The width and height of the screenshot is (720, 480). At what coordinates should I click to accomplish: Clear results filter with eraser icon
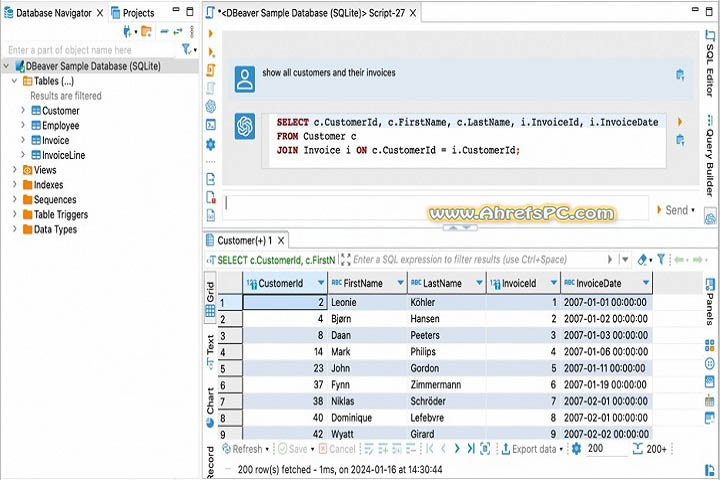point(643,260)
